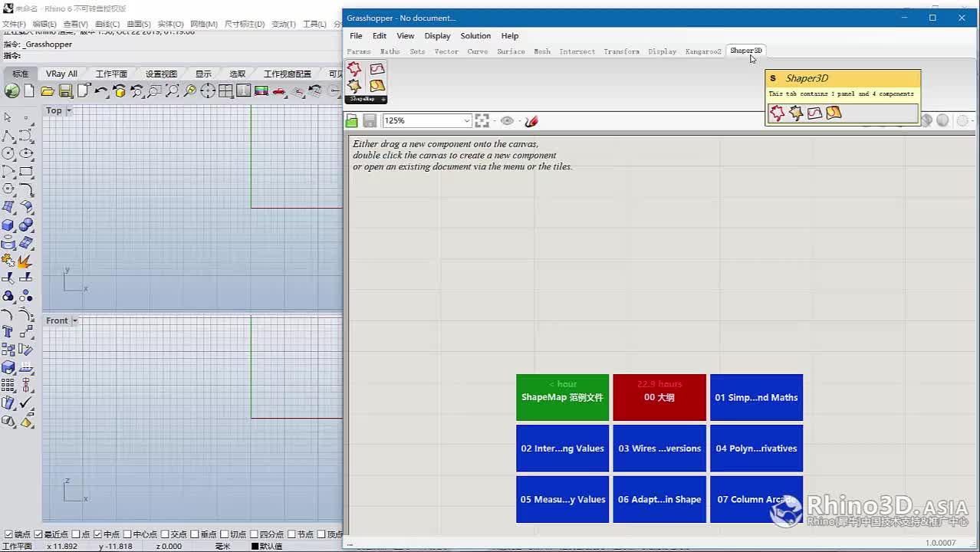Toggle the 切点 osnap checkbox
Image resolution: width=980 pixels, height=552 pixels.
point(224,534)
